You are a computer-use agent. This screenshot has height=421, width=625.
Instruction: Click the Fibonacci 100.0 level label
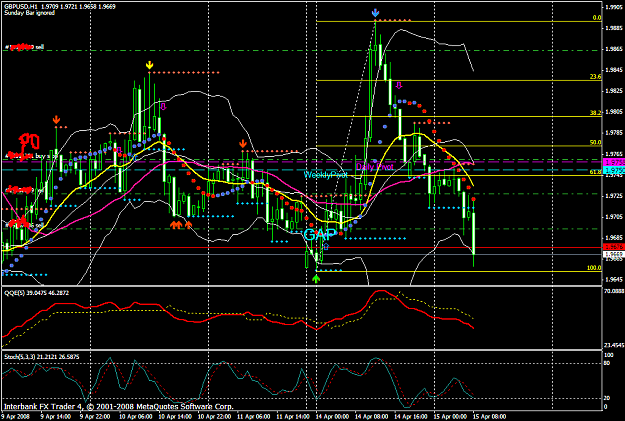coord(594,268)
